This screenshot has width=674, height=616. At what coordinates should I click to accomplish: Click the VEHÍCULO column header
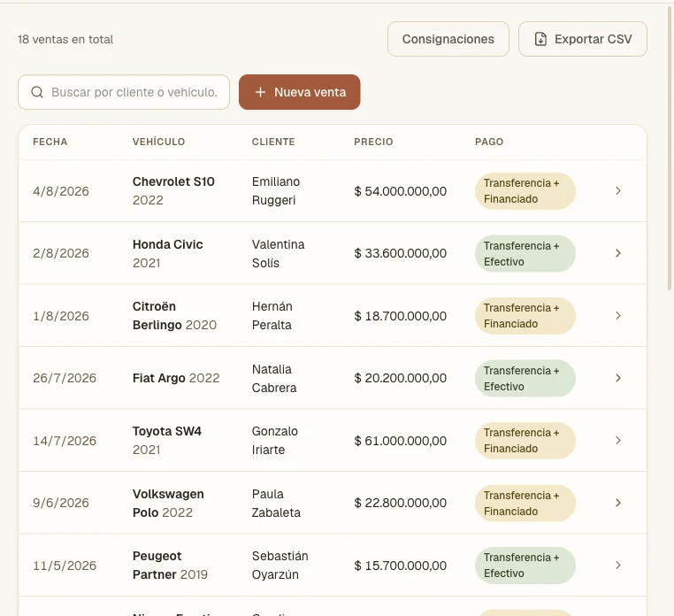tap(158, 142)
